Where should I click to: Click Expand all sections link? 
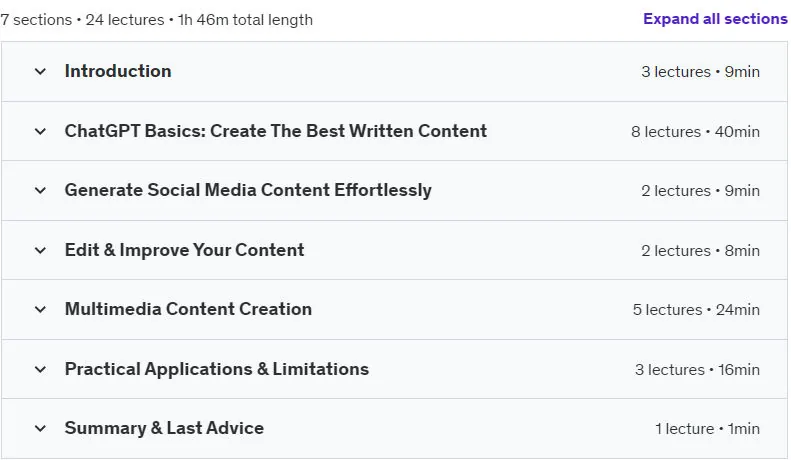(715, 19)
